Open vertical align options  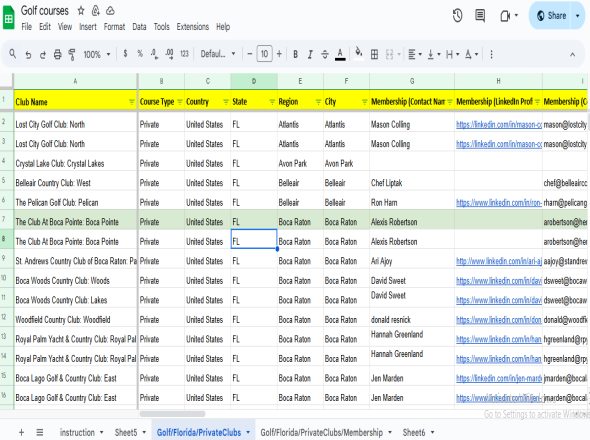click(433, 55)
